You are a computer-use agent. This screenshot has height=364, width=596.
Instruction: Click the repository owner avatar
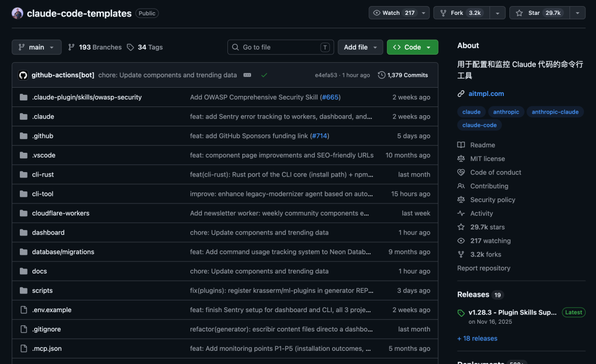[17, 13]
